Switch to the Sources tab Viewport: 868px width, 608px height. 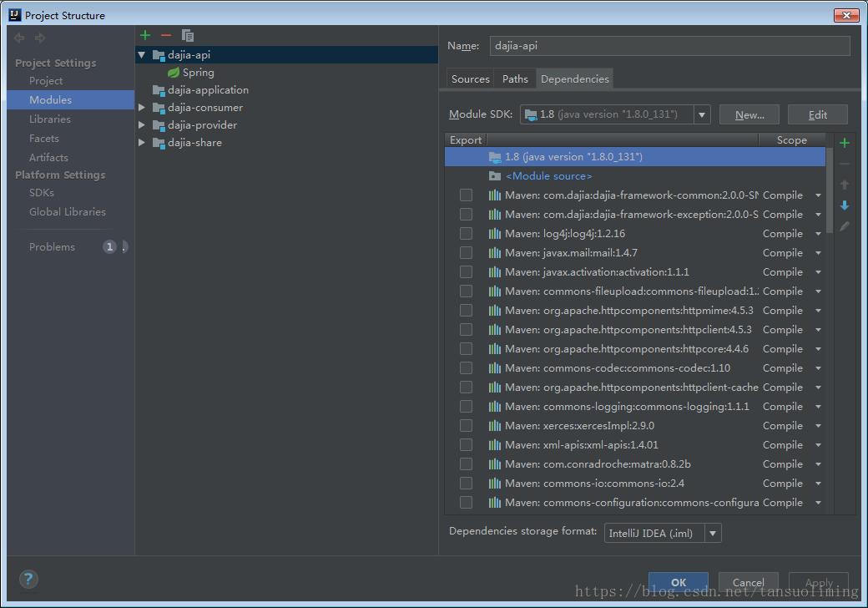pos(471,79)
